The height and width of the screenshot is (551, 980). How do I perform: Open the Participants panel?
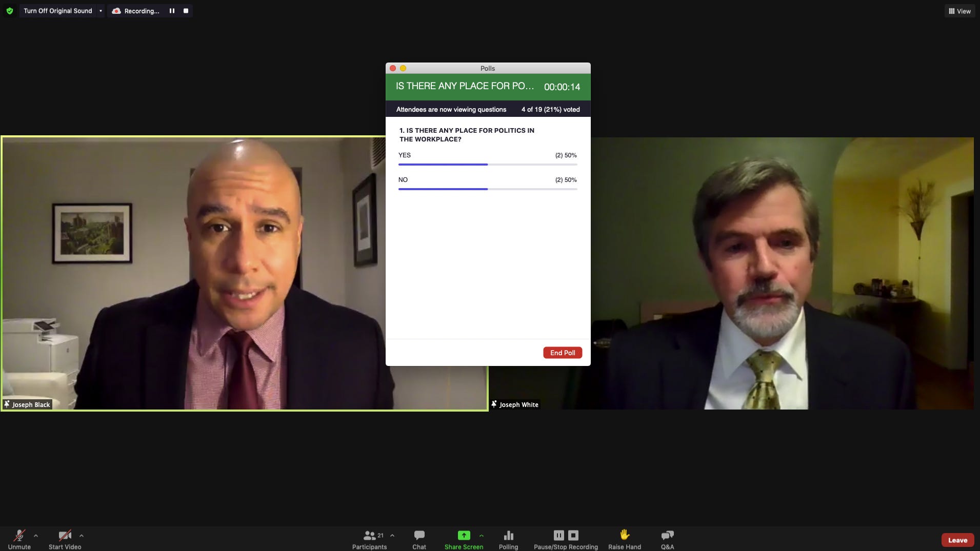click(x=369, y=540)
